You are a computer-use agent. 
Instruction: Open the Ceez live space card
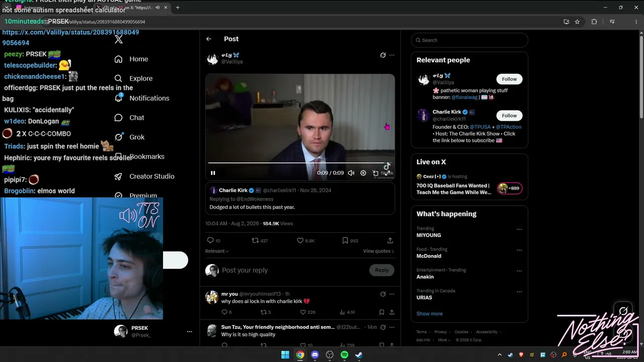pyautogui.click(x=469, y=186)
